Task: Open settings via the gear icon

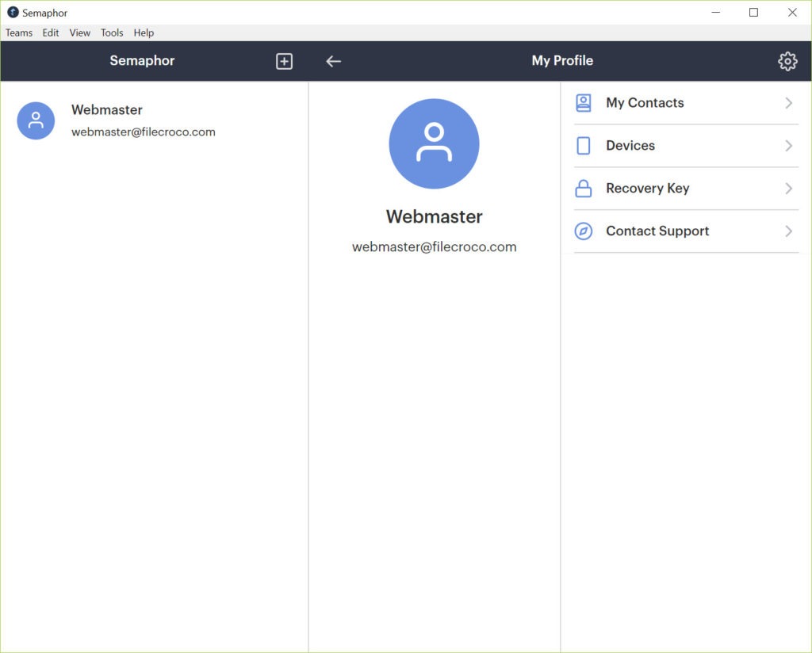Action: (x=787, y=61)
